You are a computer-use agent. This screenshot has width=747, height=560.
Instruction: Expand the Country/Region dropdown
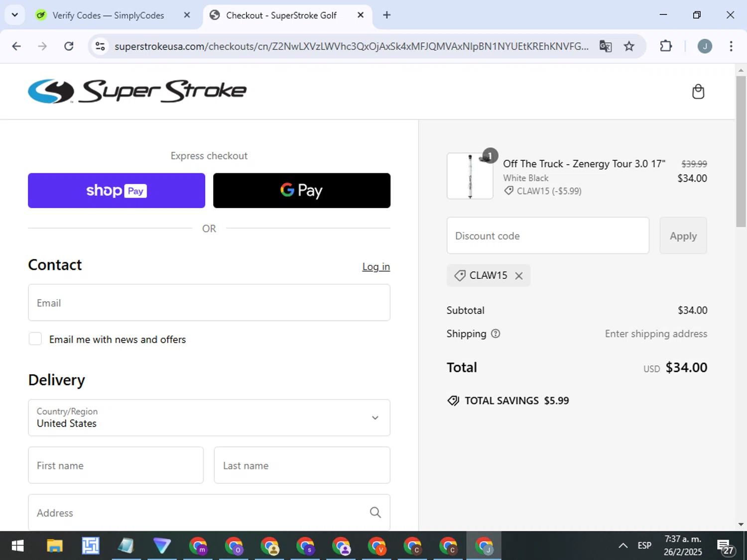tap(209, 418)
